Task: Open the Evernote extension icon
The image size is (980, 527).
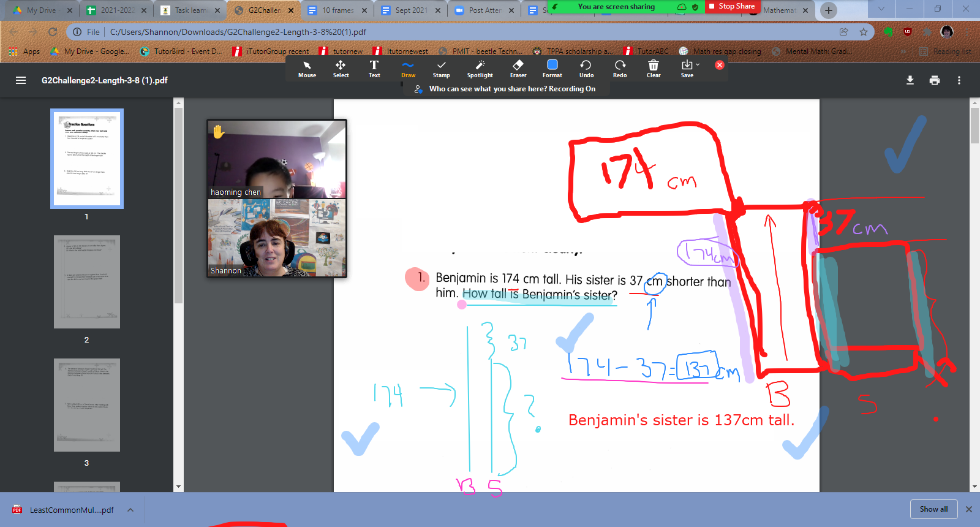Action: 888,32
